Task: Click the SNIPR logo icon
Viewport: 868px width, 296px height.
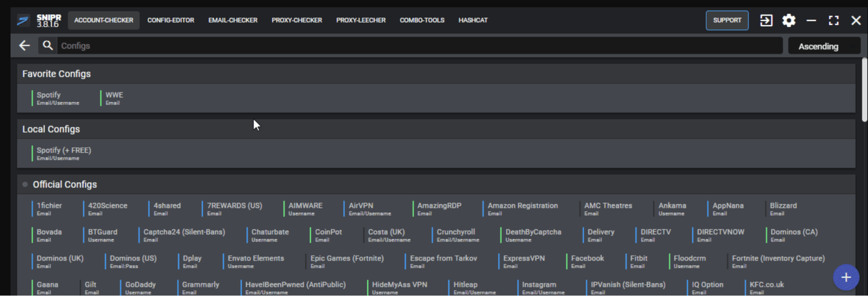Action: (x=23, y=20)
